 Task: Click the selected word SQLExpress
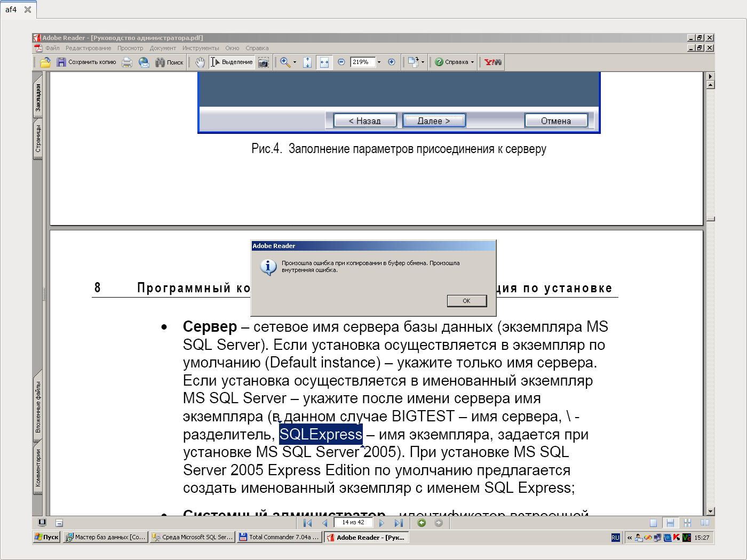click(x=321, y=434)
